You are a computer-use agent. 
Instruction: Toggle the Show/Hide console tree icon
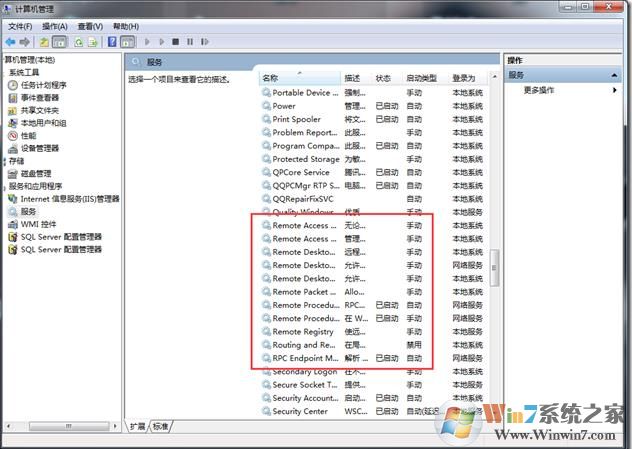pyautogui.click(x=59, y=42)
